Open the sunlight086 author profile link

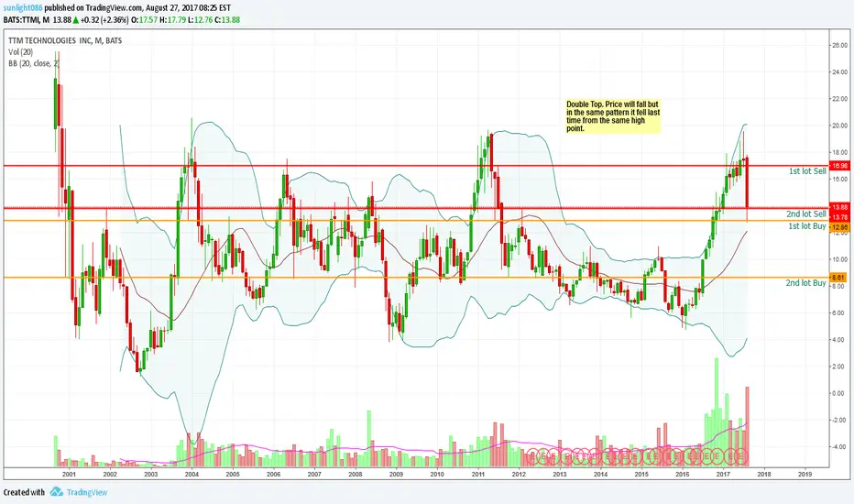23,8
